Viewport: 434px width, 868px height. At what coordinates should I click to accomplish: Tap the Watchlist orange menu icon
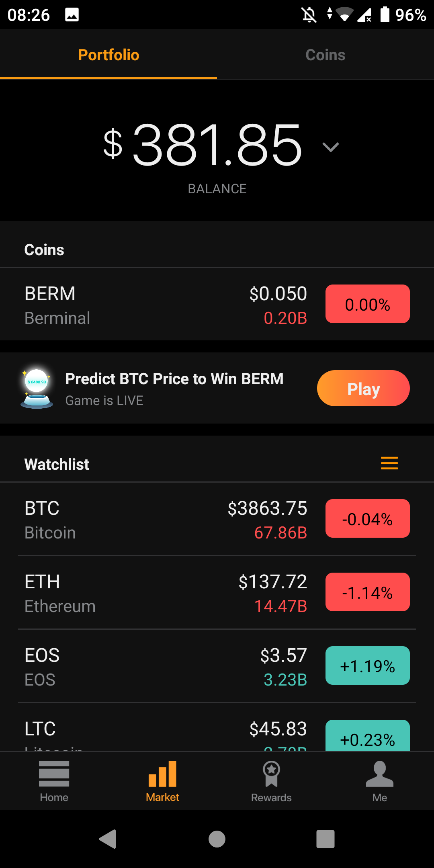[389, 463]
